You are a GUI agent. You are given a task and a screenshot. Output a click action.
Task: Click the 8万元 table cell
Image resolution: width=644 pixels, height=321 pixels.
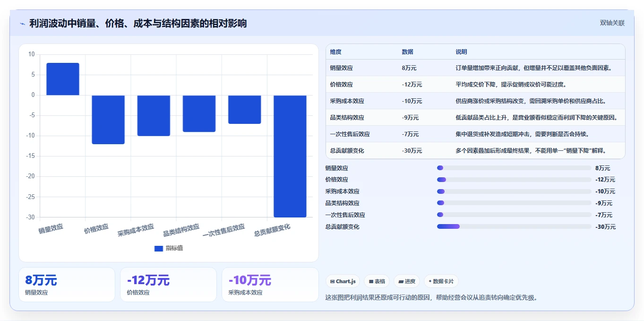coord(409,68)
